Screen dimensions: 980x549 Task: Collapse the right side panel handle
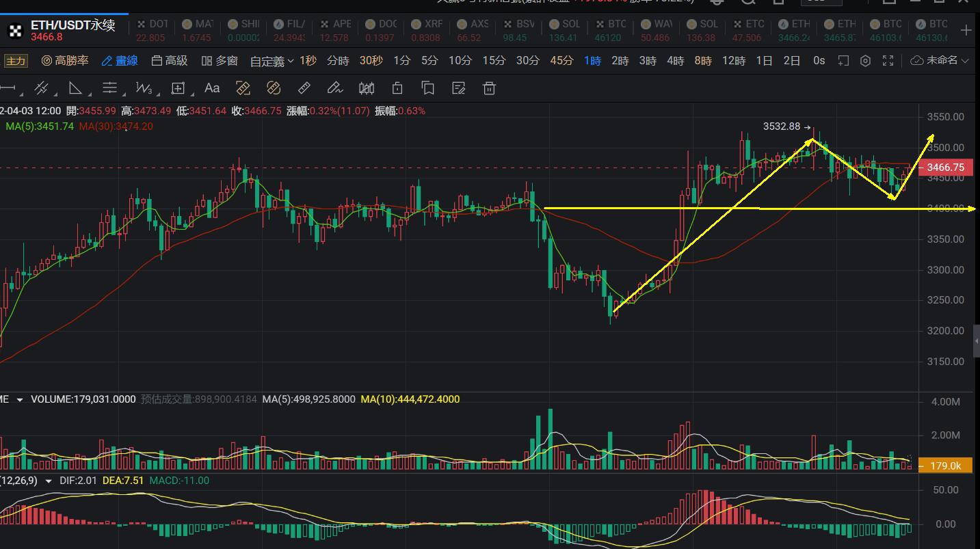[977, 340]
